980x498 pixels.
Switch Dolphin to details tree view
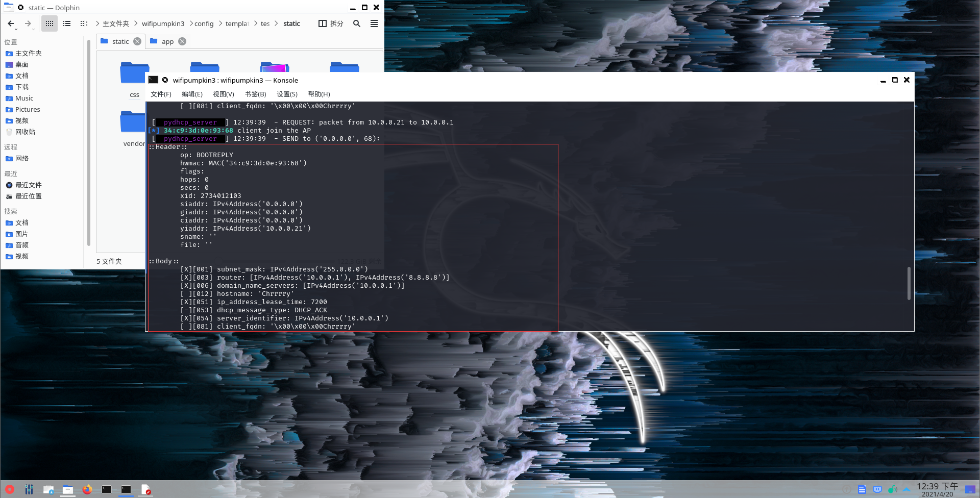[84, 23]
